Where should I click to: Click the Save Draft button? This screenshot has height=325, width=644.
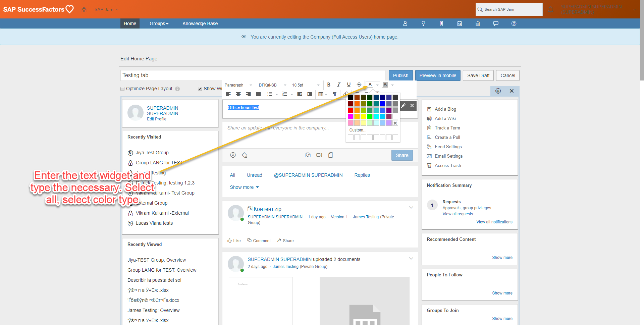pyautogui.click(x=478, y=75)
